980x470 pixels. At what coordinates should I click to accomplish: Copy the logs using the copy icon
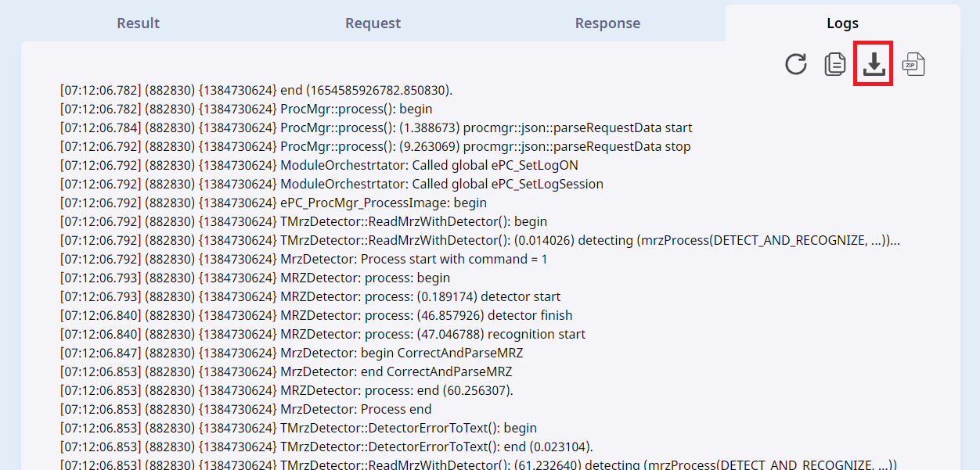coord(835,64)
